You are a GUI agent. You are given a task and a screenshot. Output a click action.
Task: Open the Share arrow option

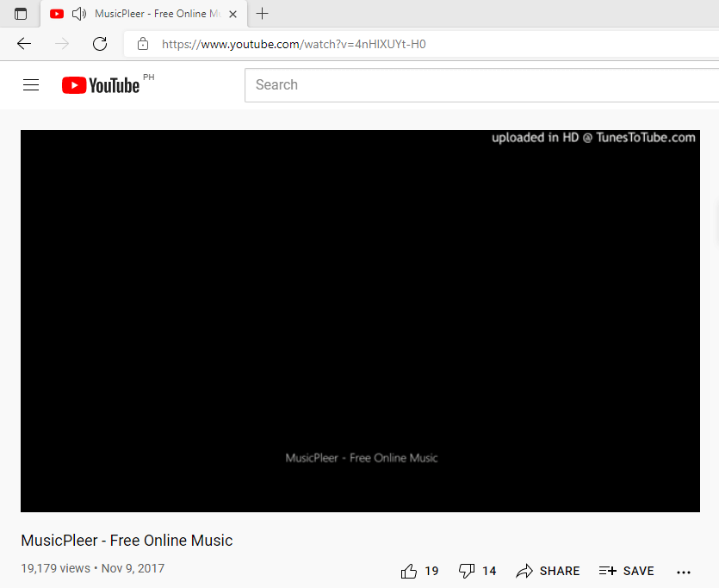[548, 571]
